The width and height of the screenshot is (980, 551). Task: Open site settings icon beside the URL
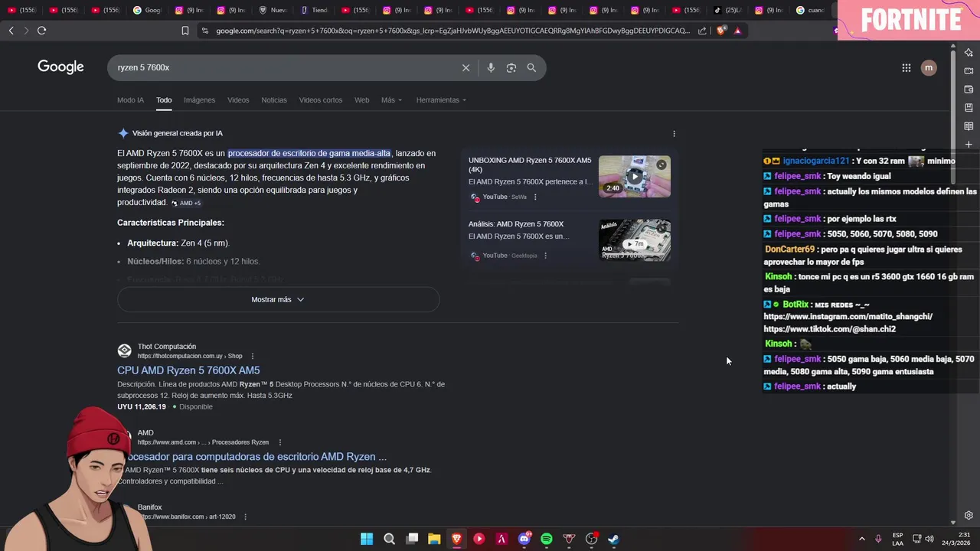tap(204, 31)
